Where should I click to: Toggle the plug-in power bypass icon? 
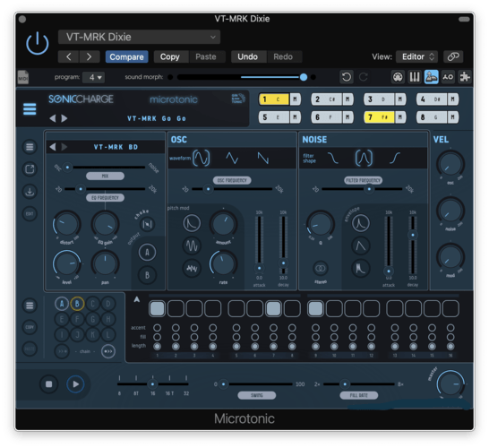pos(37,43)
